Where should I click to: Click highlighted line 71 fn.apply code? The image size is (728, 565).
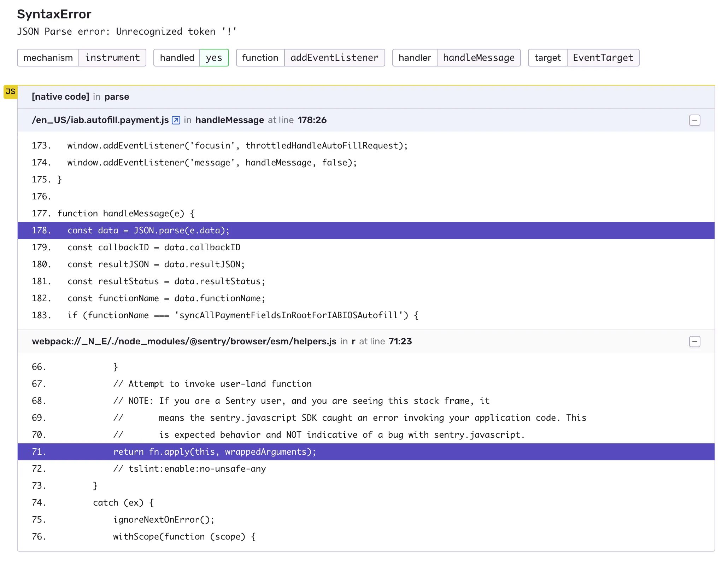(x=214, y=452)
